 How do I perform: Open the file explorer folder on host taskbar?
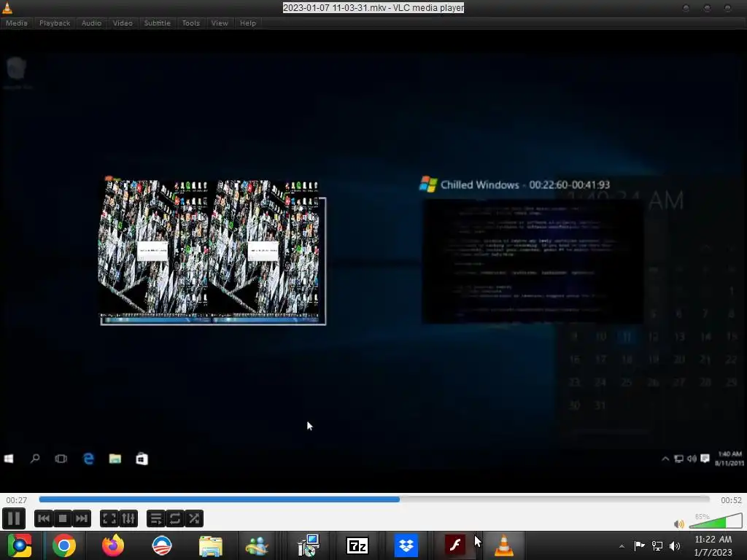click(211, 545)
